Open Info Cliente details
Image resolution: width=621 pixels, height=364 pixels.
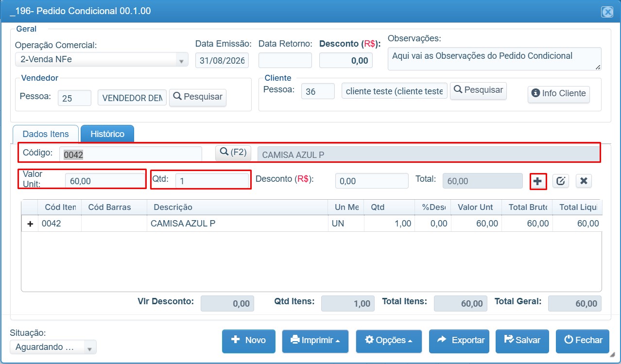tap(559, 93)
